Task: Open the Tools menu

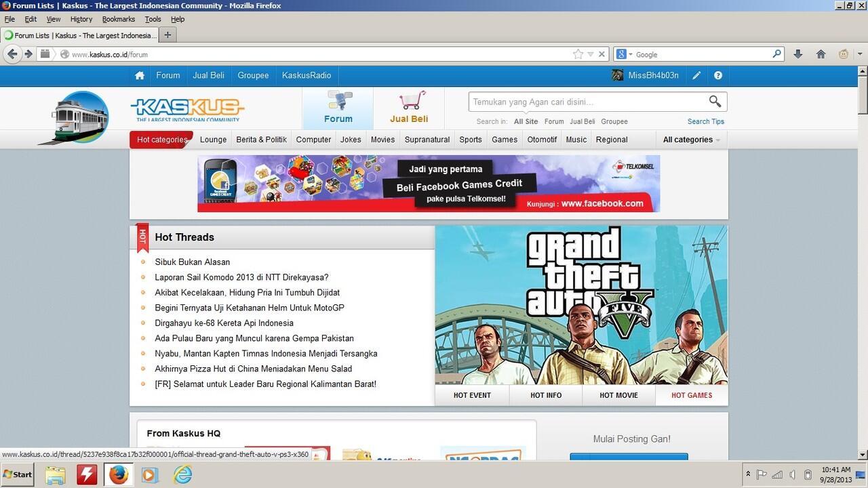Action: 153,19
